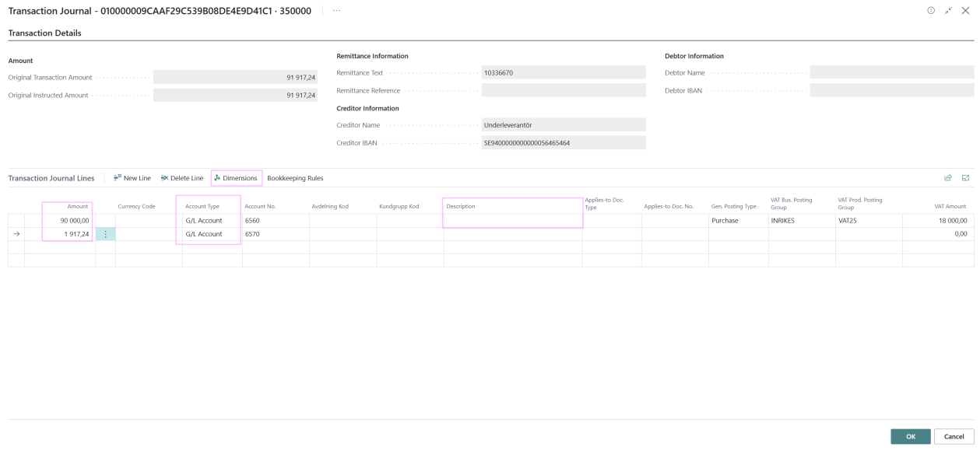Open Dimensions for the selected line
Image resolution: width=980 pixels, height=451 pixels.
[236, 178]
